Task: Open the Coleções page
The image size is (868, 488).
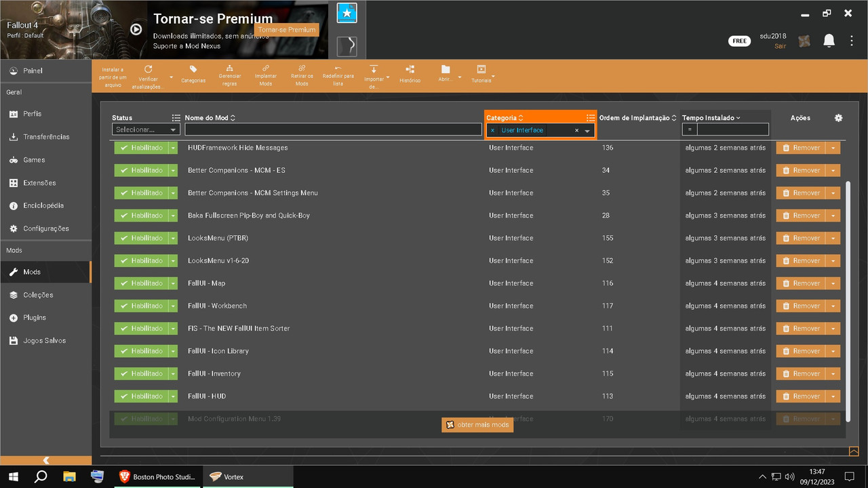Action: [45, 295]
